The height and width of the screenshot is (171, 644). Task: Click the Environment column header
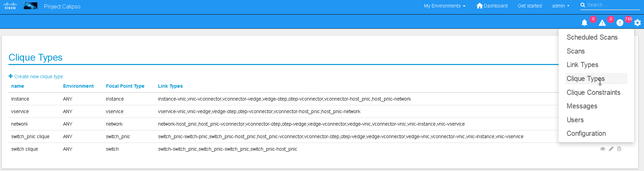click(78, 86)
